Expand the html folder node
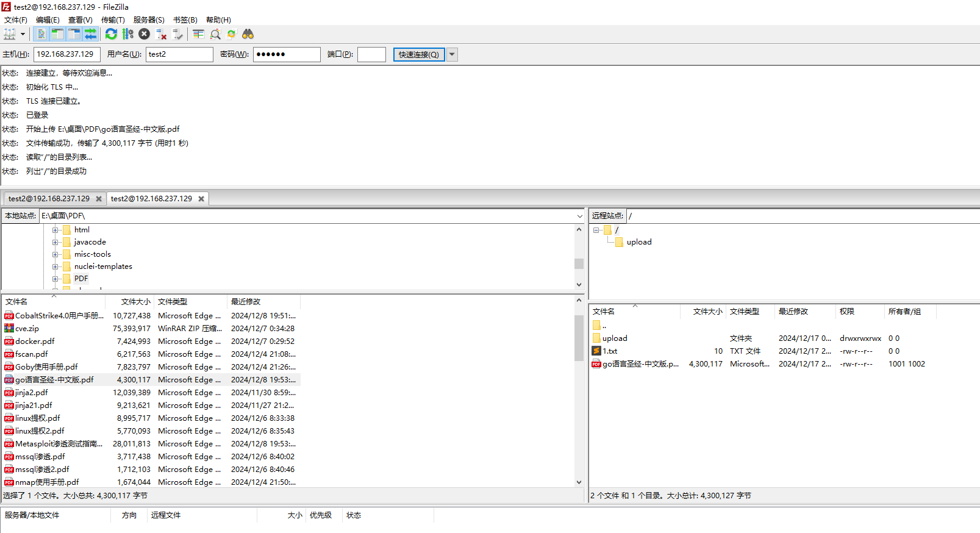The height and width of the screenshot is (533, 980). pyautogui.click(x=55, y=230)
